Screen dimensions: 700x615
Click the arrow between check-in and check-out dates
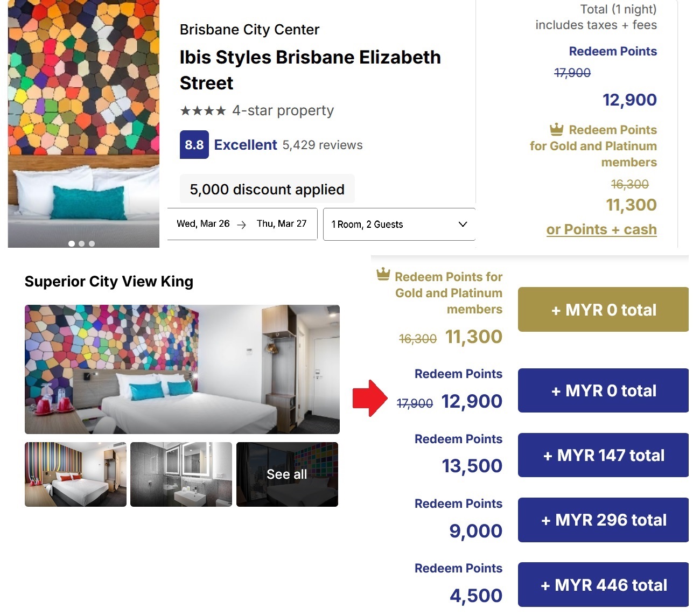click(x=242, y=225)
